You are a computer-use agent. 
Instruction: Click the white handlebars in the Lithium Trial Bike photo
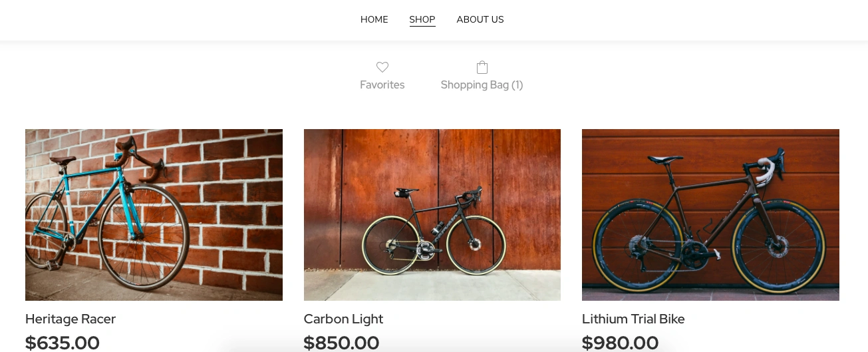click(770, 164)
